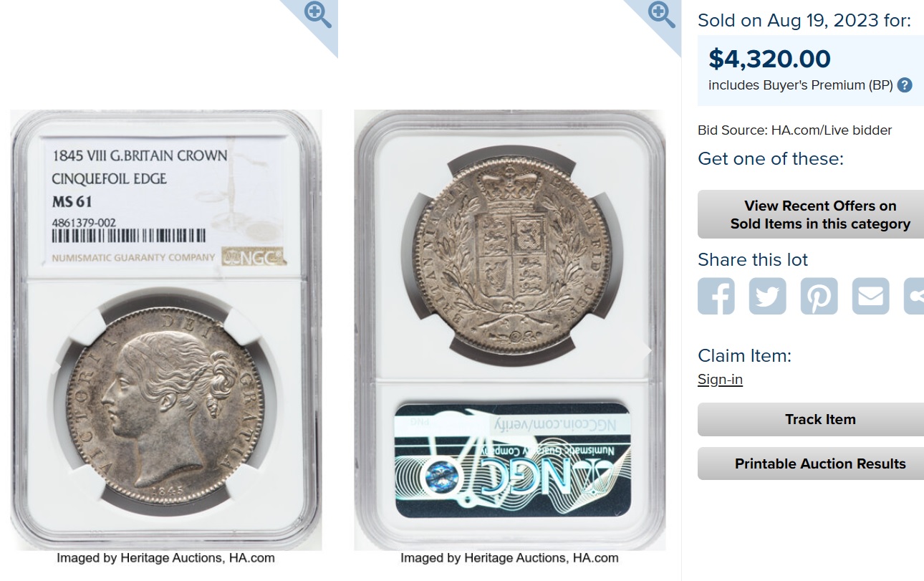Screen dimensions: 924x581
Task: Click the Track Item button
Action: coord(811,419)
